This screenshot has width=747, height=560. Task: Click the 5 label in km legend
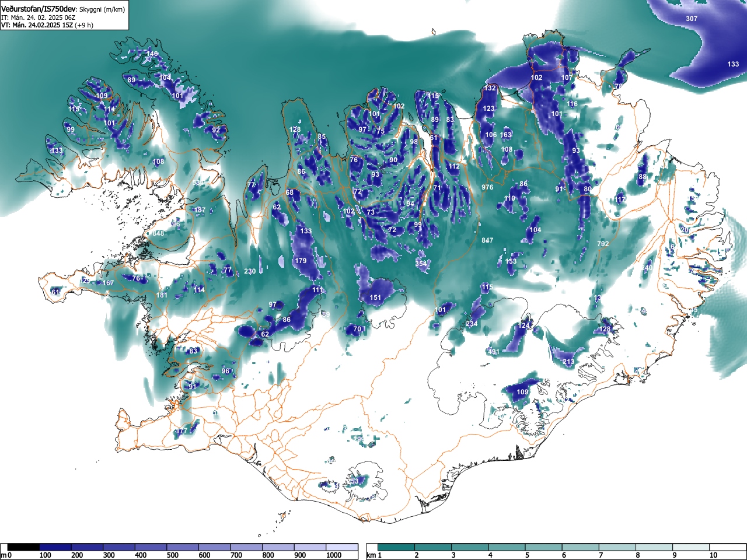coord(527,555)
